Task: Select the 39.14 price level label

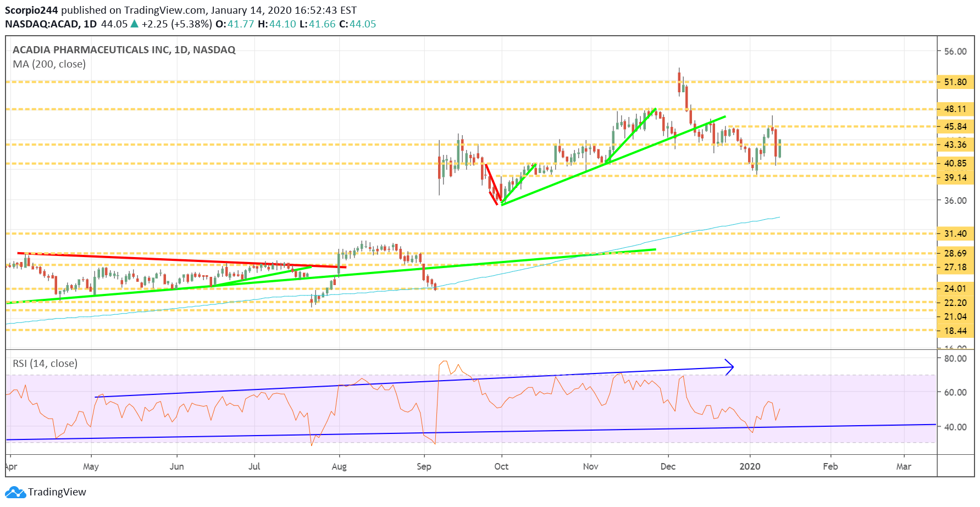Action: 955,177
